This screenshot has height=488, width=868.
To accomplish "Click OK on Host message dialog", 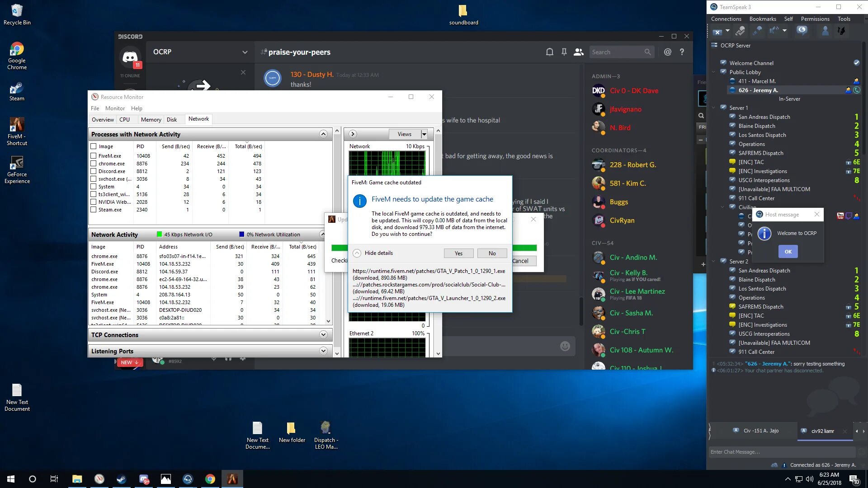I will [788, 252].
